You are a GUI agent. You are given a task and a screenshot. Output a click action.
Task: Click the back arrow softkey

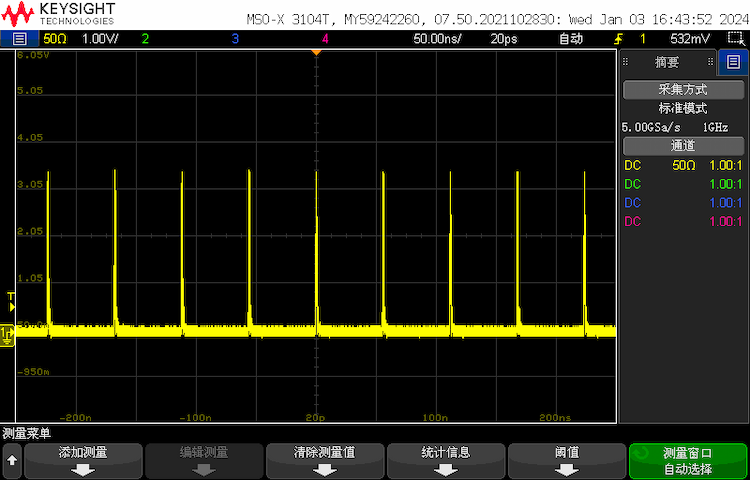point(12,460)
